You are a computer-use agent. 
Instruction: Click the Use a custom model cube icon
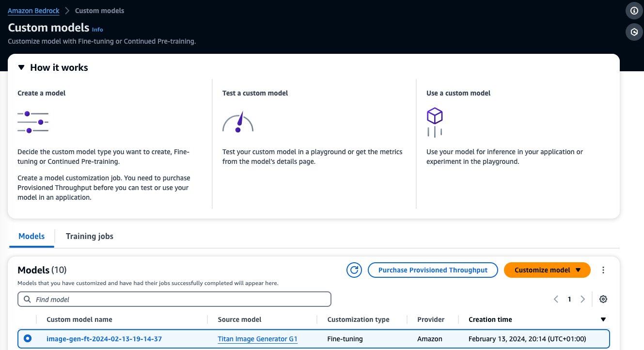pos(435,122)
